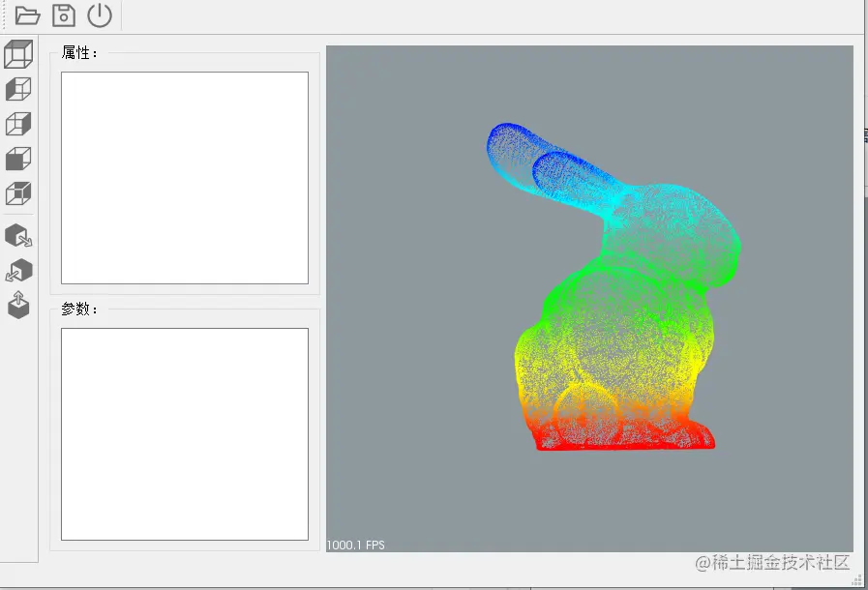The height and width of the screenshot is (590, 868).
Task: Select the solid dark-faced cube icon
Action: click(x=18, y=159)
